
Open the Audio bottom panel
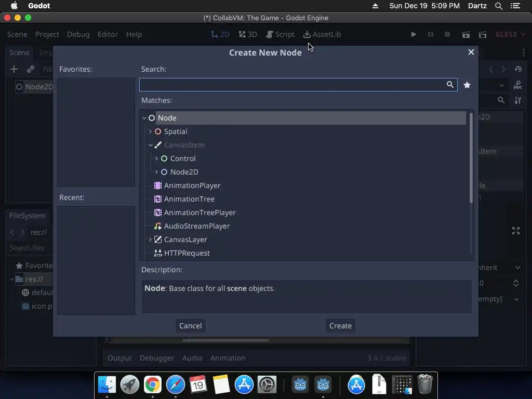coord(192,358)
